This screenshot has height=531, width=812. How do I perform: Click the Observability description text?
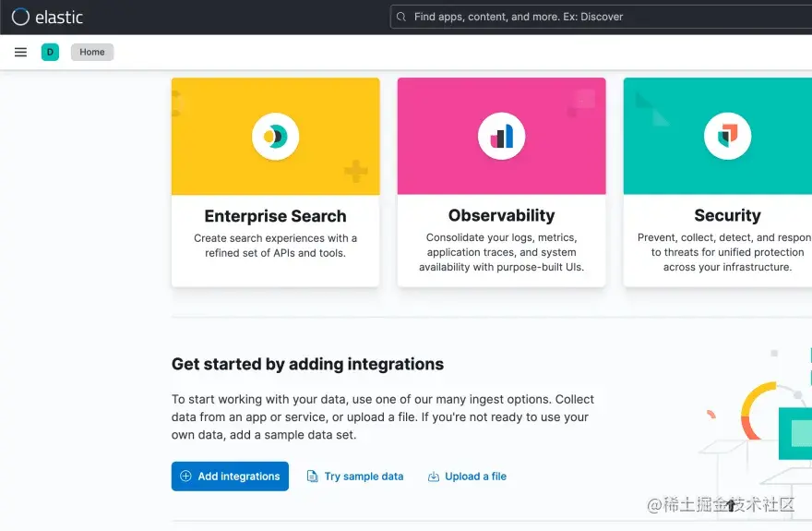[501, 252]
